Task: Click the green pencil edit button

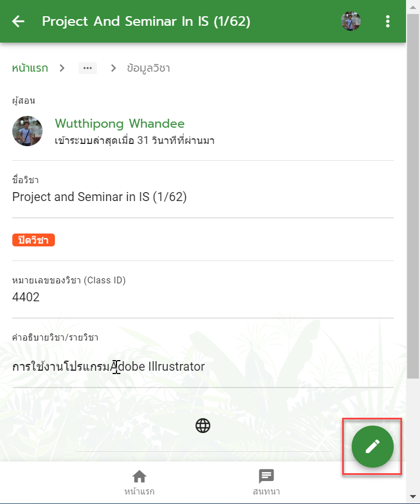Action: tap(372, 446)
